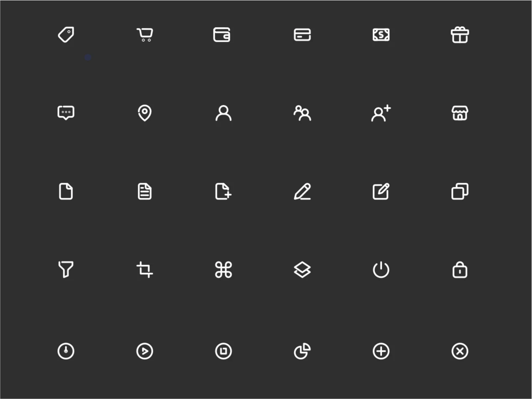Click the add user plus icon
The image size is (532, 399).
click(x=381, y=113)
